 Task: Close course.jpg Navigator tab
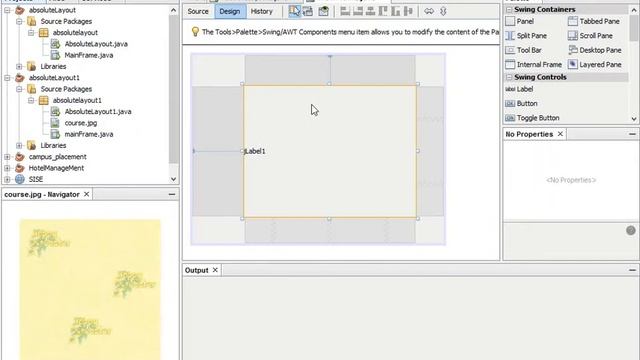(87, 194)
